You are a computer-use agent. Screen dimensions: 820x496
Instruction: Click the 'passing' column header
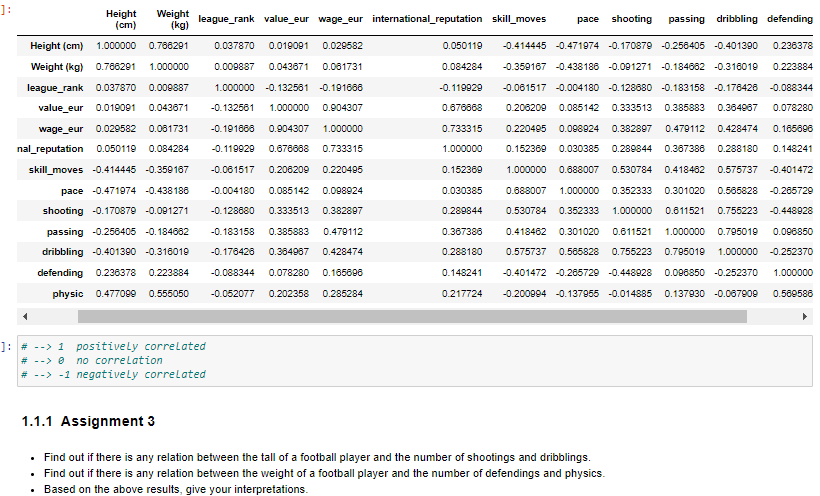point(686,19)
